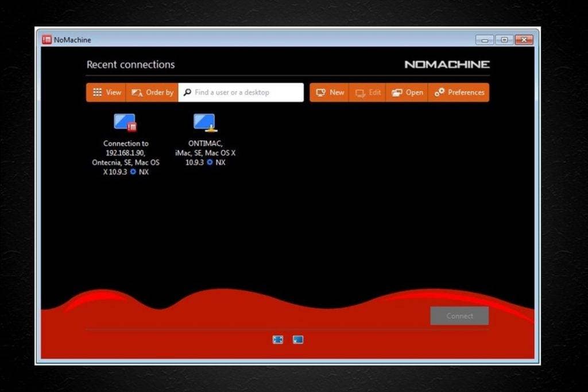
Task: Click the NOMACHINE brand logo
Action: (447, 64)
